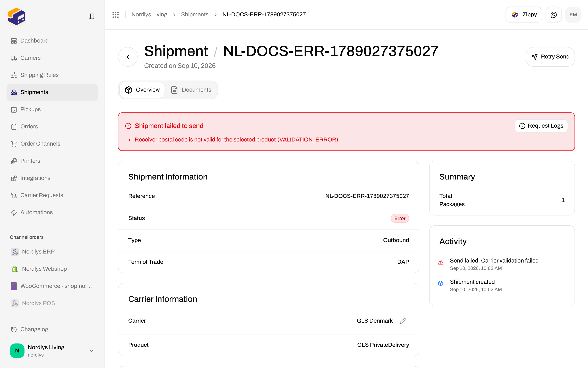Go to Shipments breadcrumb link
This screenshot has width=588, height=368.
coord(195,15)
